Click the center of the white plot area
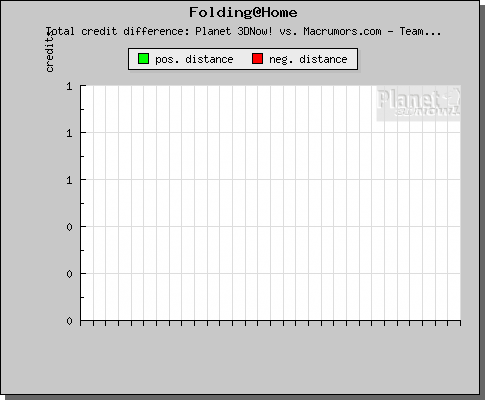This screenshot has height=400, width=485. coord(271,203)
